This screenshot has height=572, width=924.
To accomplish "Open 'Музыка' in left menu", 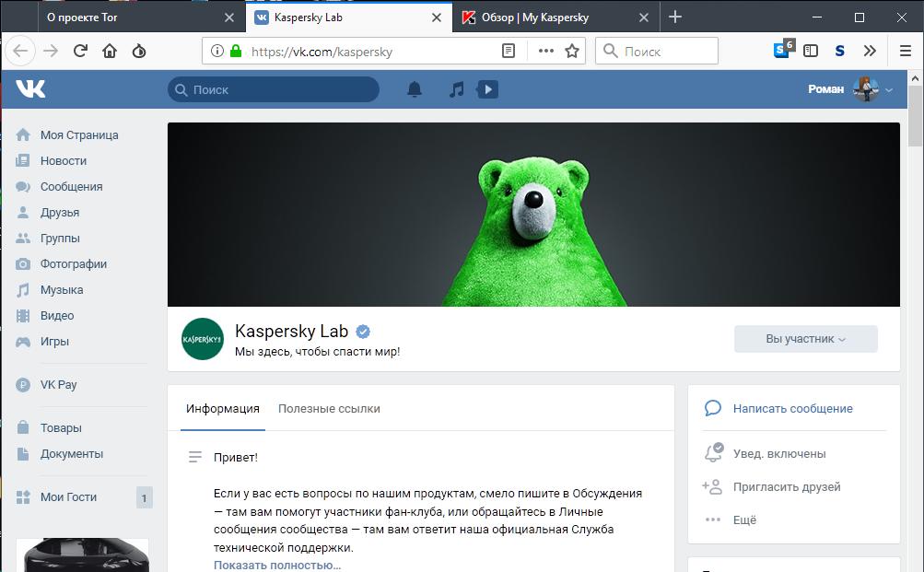I will [x=62, y=290].
